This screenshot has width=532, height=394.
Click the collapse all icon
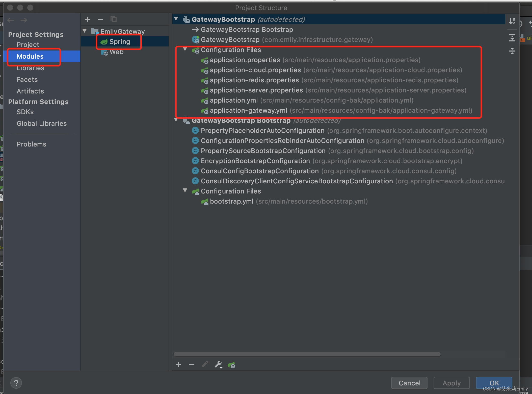click(x=512, y=51)
